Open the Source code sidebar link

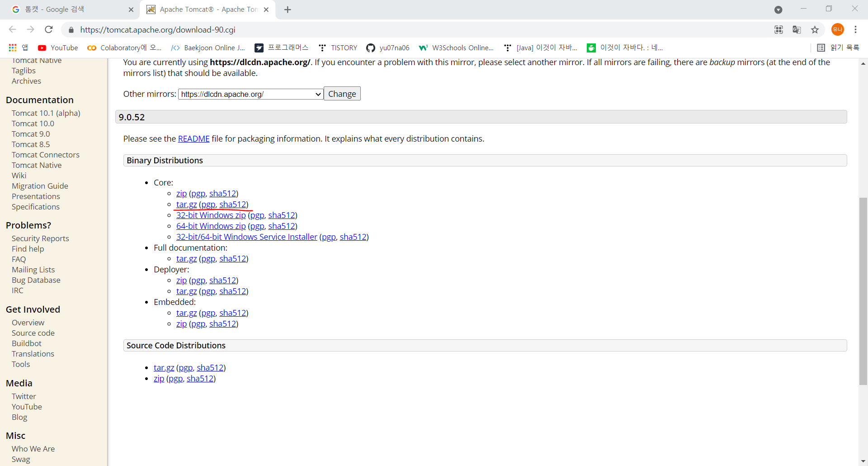(33, 333)
